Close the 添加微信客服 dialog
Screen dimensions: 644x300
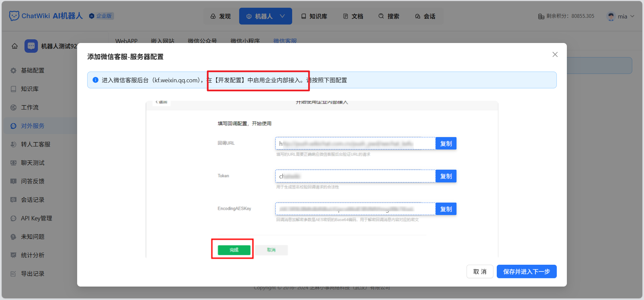(555, 54)
